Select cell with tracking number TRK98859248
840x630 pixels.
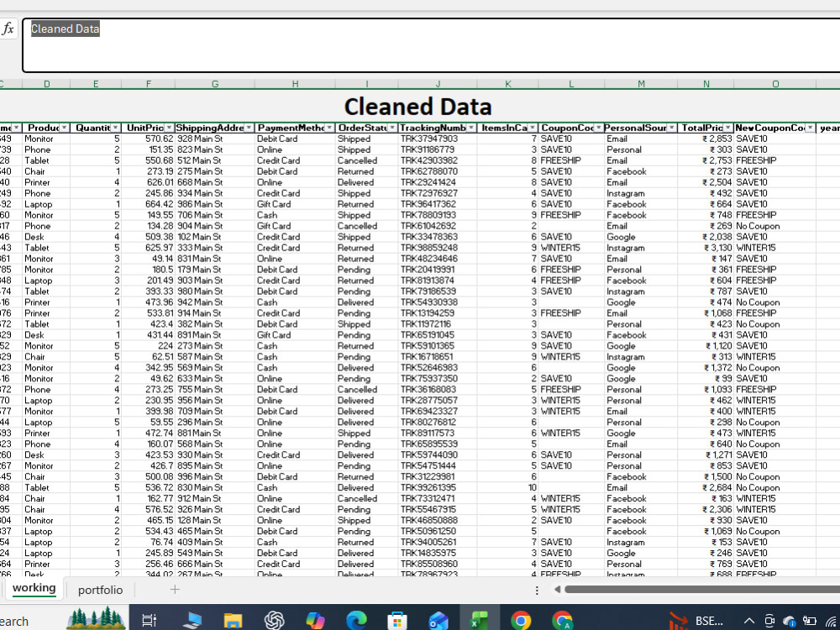(x=438, y=248)
